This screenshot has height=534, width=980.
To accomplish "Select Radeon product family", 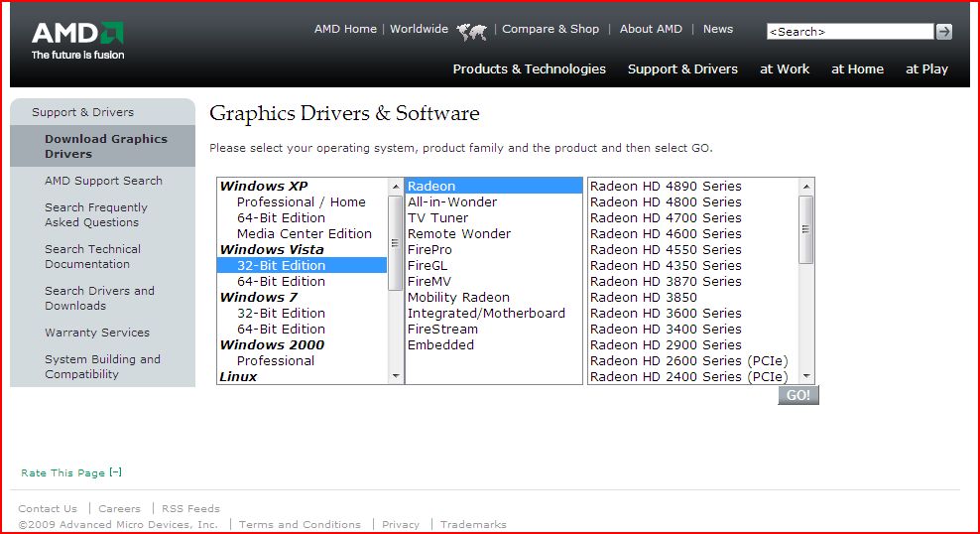I will pos(494,186).
